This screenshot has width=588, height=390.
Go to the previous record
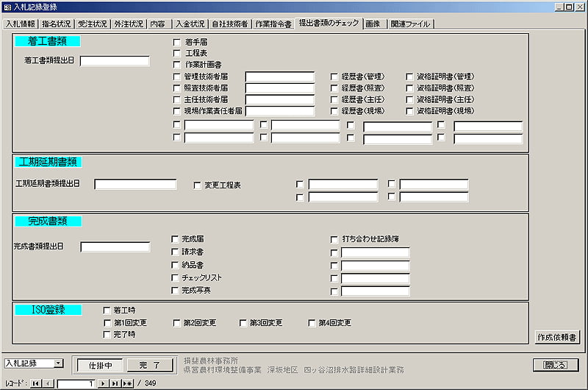48,383
